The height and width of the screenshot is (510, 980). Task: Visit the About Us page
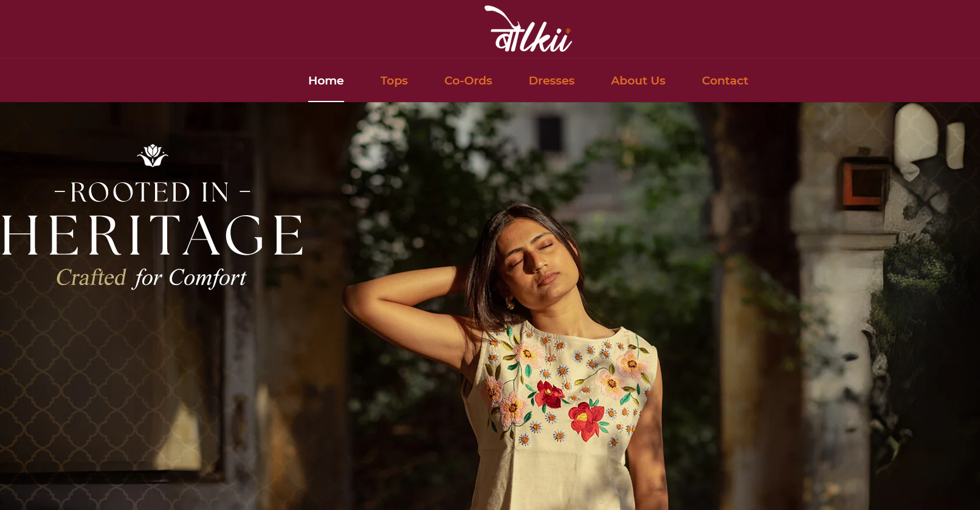point(638,80)
